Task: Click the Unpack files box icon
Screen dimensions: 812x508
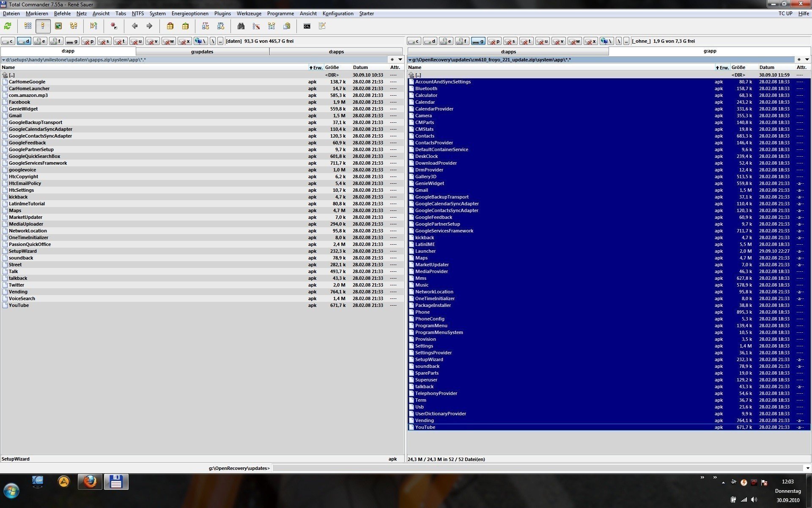Action: pyautogui.click(x=185, y=26)
